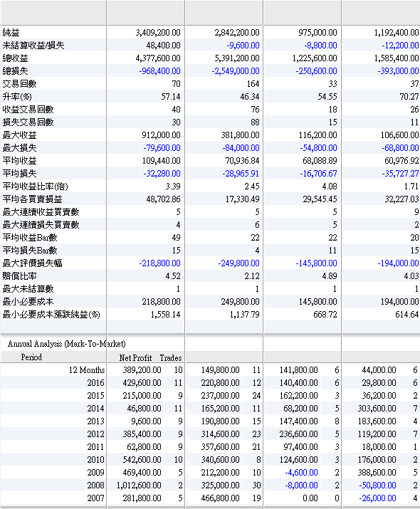Click largest win value 912,000.00
Screen dimensions: 420x509
click(x=161, y=135)
